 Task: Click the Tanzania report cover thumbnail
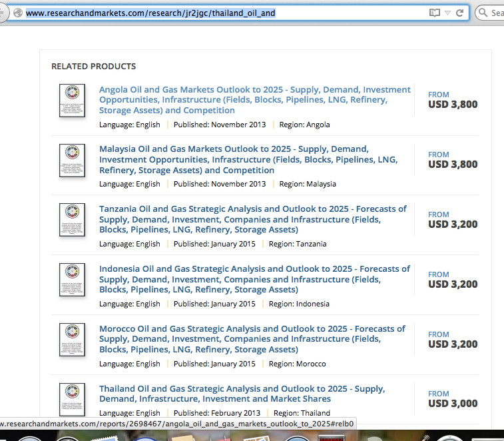[x=72, y=220]
